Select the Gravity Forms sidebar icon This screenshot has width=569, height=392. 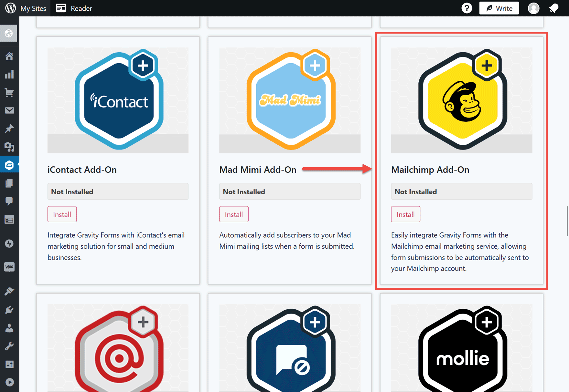(x=9, y=165)
